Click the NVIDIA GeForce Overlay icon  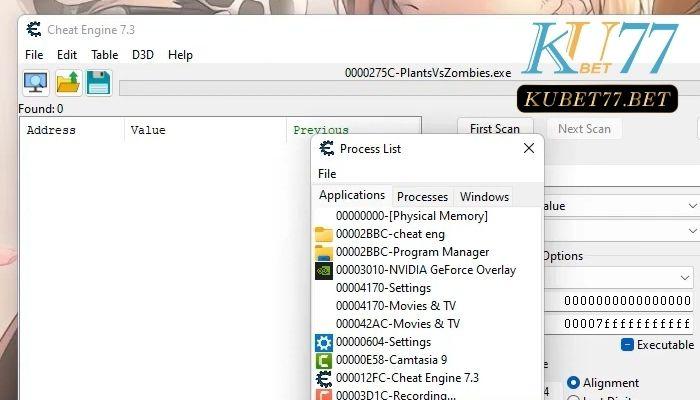[x=323, y=271]
